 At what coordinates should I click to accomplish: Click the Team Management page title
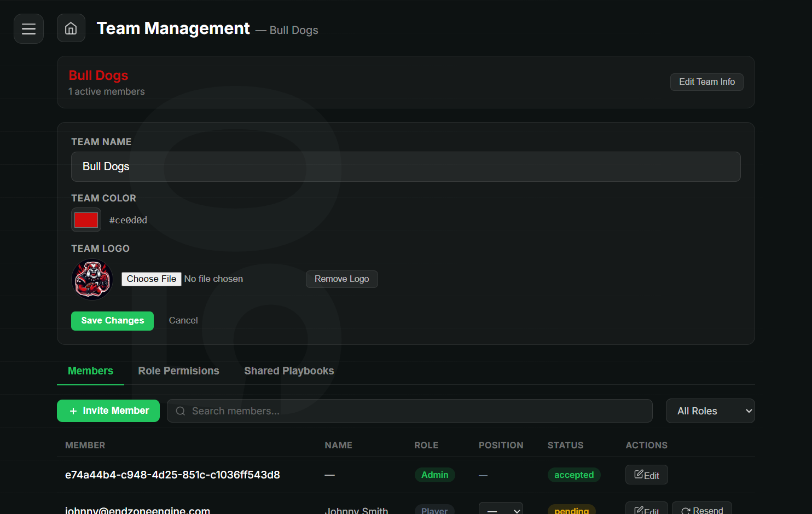point(173,28)
